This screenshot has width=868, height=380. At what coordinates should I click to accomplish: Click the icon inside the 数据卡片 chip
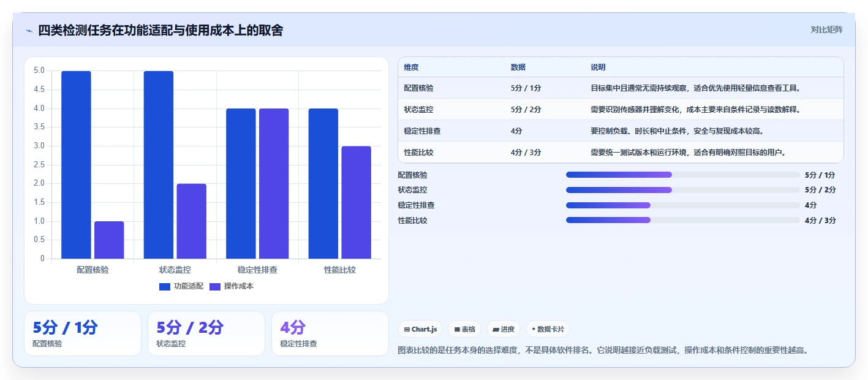pyautogui.click(x=534, y=329)
